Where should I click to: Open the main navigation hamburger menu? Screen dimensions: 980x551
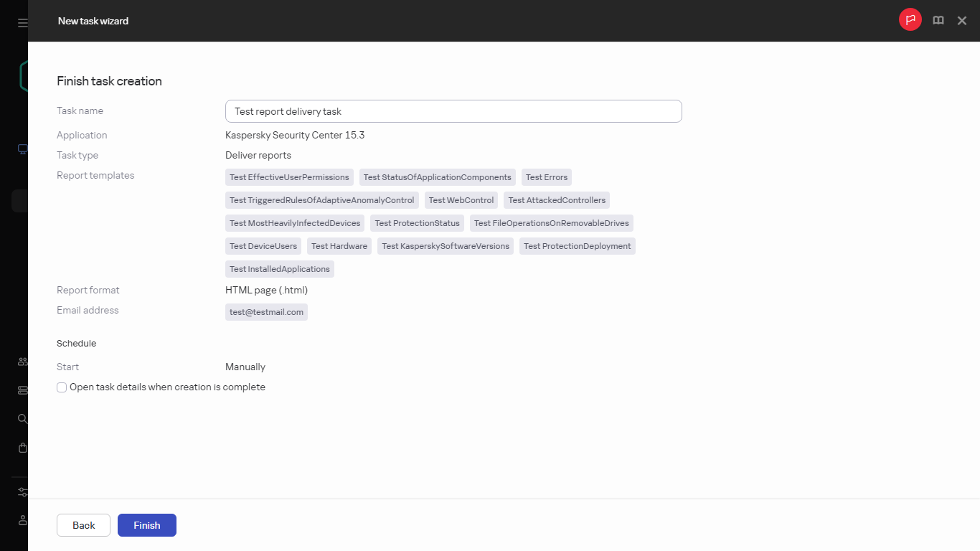click(x=21, y=21)
